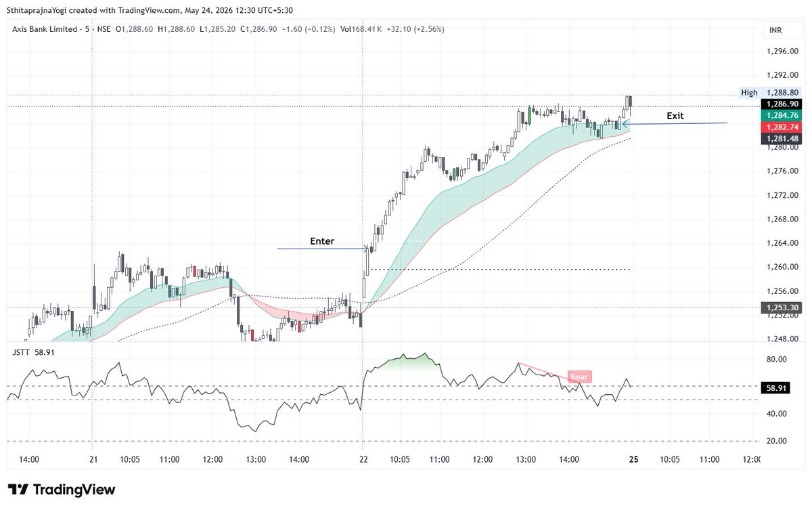812x510 pixels.
Task: Click the 1,253.30 price label
Action: tap(782, 307)
